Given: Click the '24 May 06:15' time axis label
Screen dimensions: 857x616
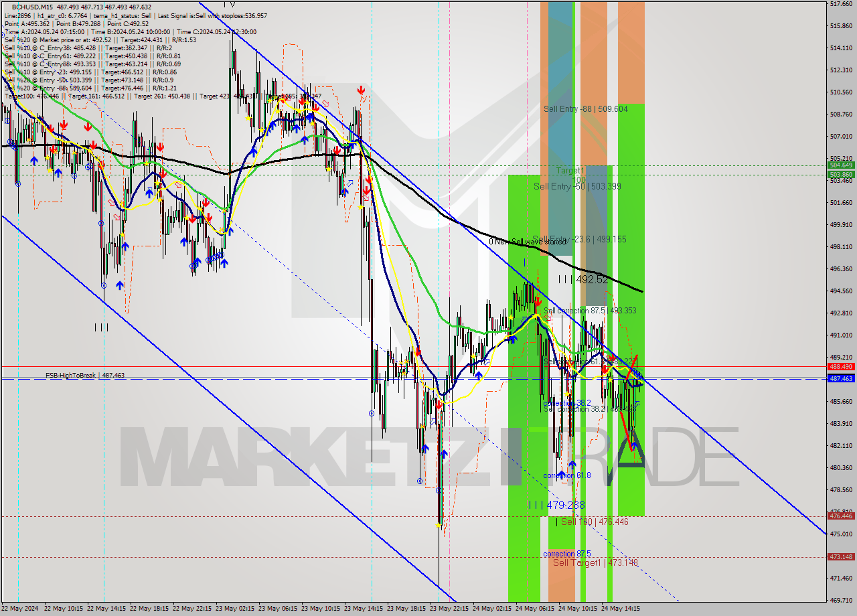Looking at the screenshot, I should [x=535, y=609].
